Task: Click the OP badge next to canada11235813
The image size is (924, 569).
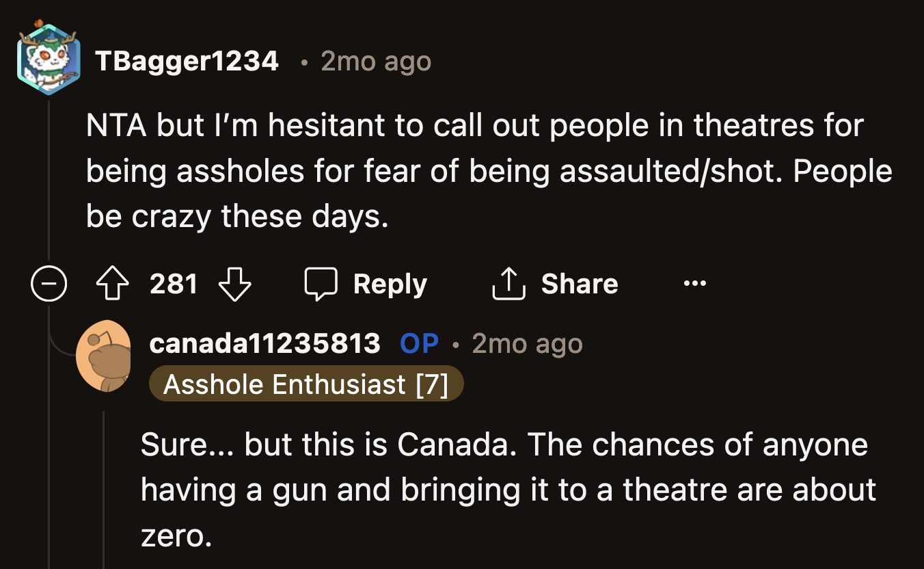Action: click(418, 343)
